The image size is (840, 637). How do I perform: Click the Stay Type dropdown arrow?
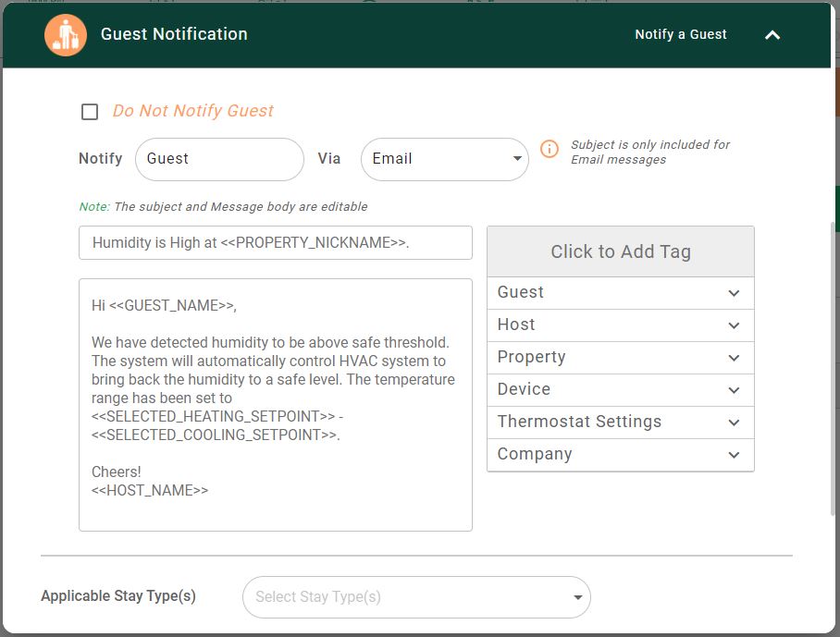click(x=577, y=597)
